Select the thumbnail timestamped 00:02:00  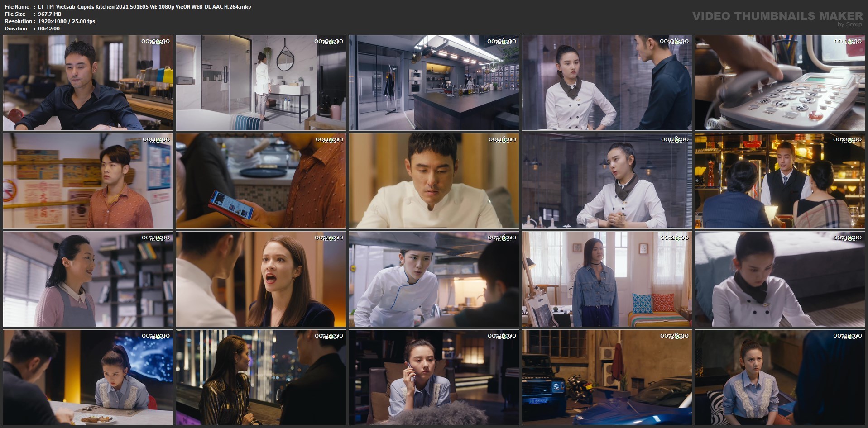coord(88,83)
